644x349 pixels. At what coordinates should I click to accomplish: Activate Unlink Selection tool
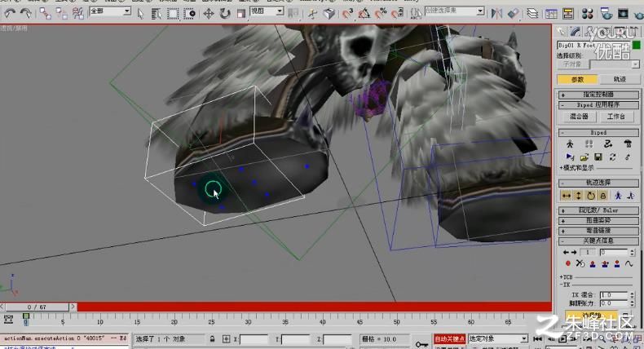click(x=62, y=14)
